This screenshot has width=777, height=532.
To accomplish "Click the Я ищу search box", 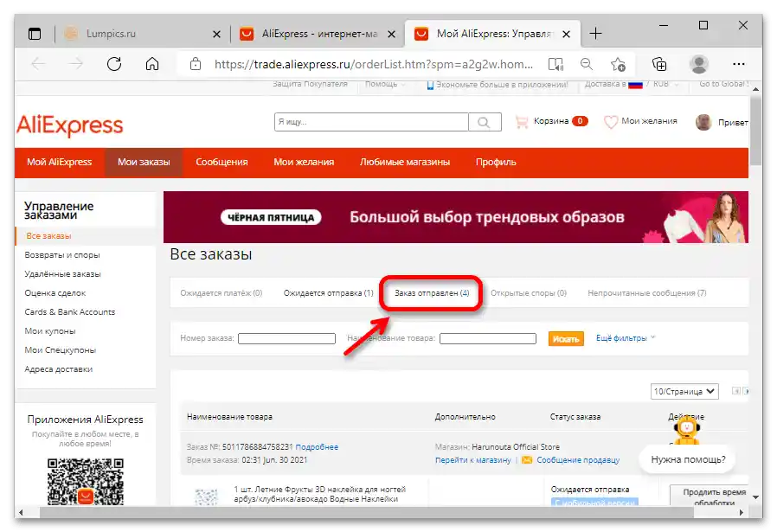I will pos(371,122).
